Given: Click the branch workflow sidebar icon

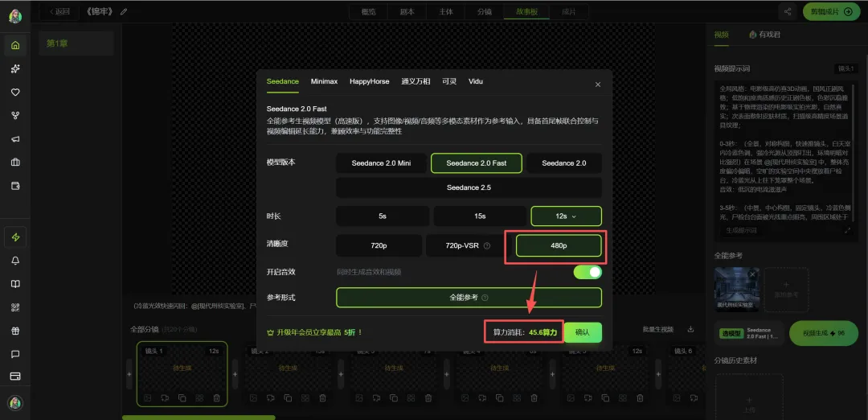Looking at the screenshot, I should [15, 115].
